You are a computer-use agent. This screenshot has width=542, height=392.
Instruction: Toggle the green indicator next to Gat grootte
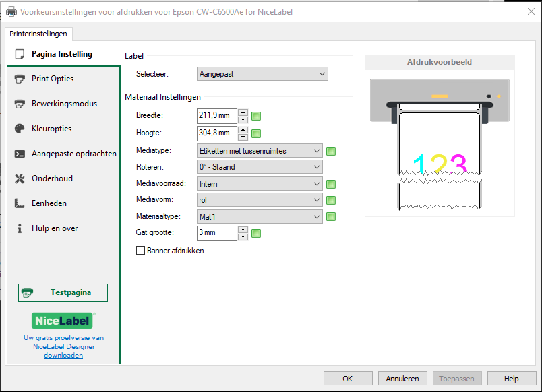pos(256,233)
